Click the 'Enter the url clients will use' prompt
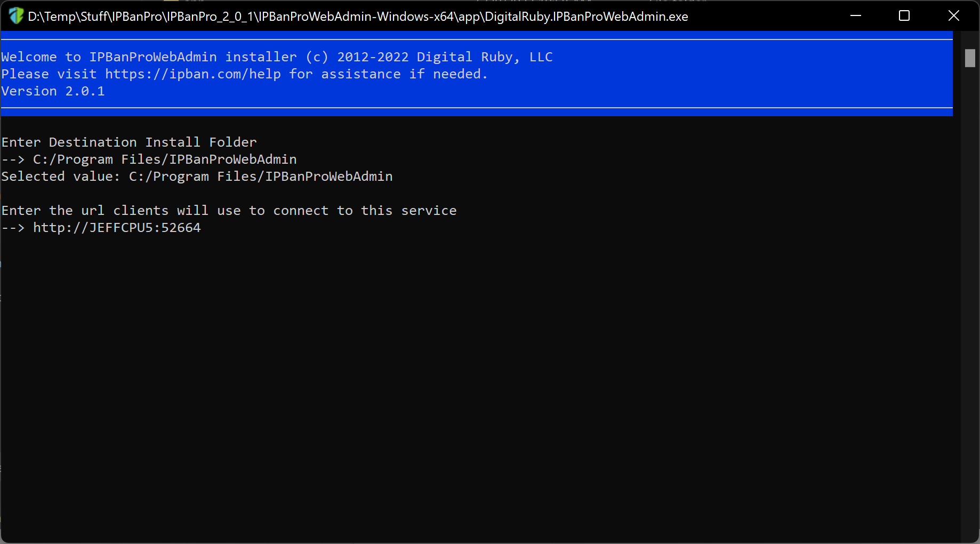The width and height of the screenshot is (980, 544). 229,211
